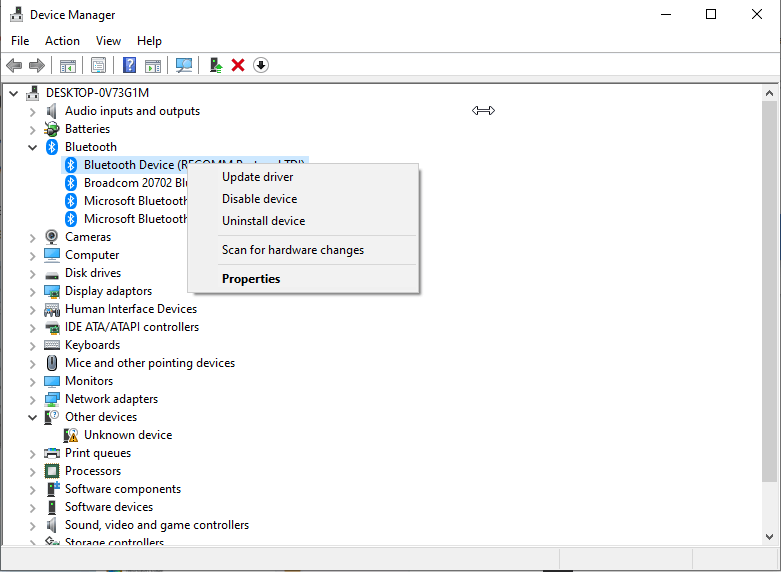The image size is (781, 572).
Task: Click the Update device driver toolbar icon
Action: coord(215,65)
